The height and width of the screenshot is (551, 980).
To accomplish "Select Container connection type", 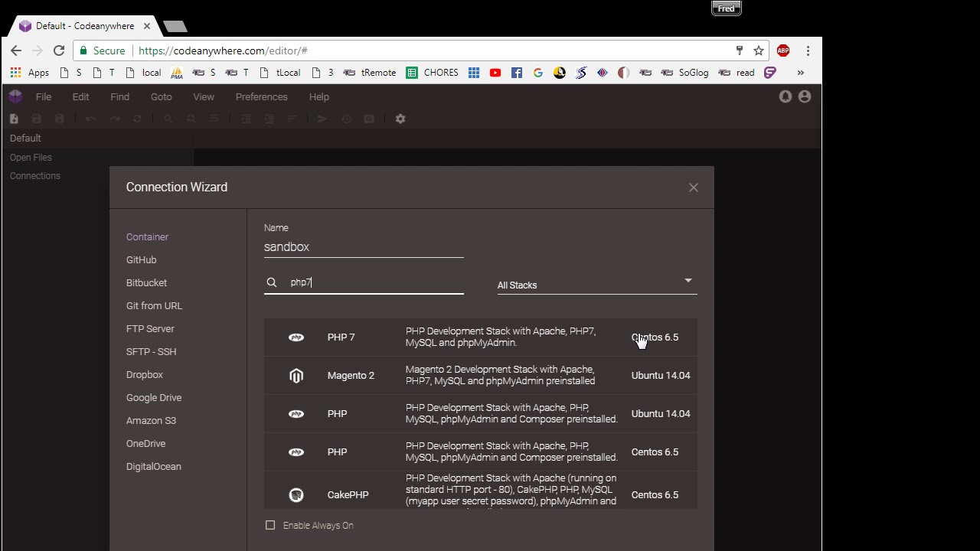I will tap(147, 237).
